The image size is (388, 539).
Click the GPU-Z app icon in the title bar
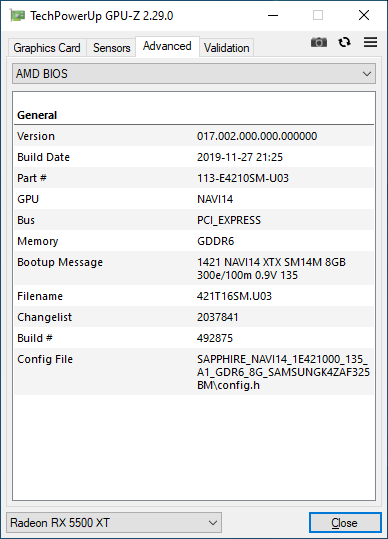click(x=17, y=15)
